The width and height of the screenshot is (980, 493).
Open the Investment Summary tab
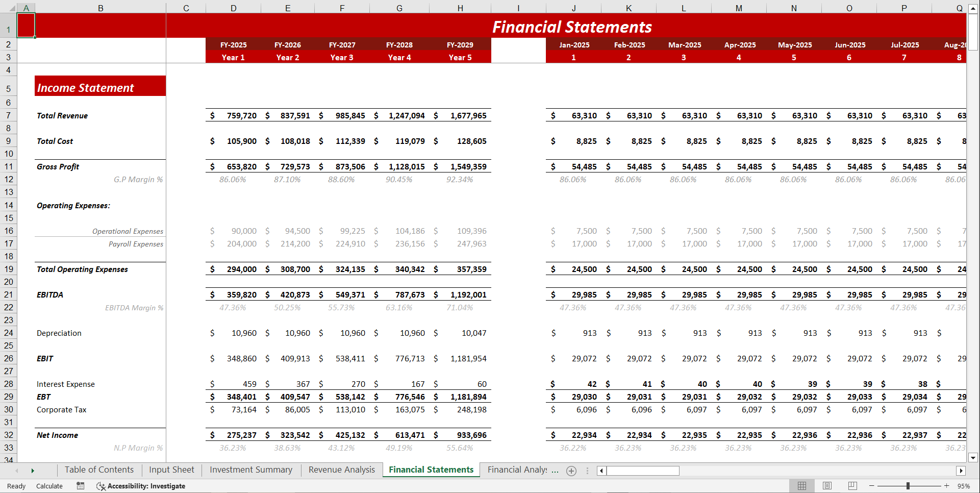coord(250,470)
